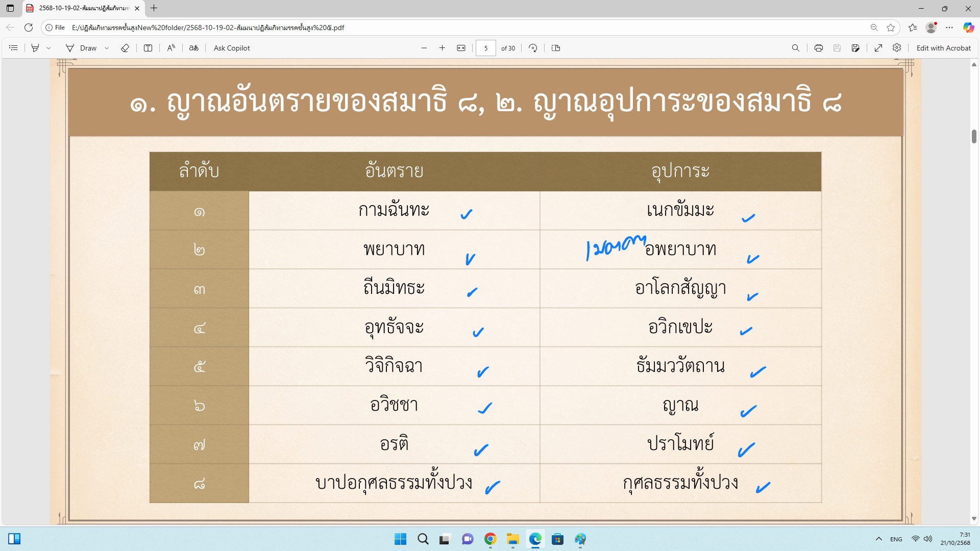Click Edit with Acrobat
980x551 pixels.
pyautogui.click(x=943, y=48)
